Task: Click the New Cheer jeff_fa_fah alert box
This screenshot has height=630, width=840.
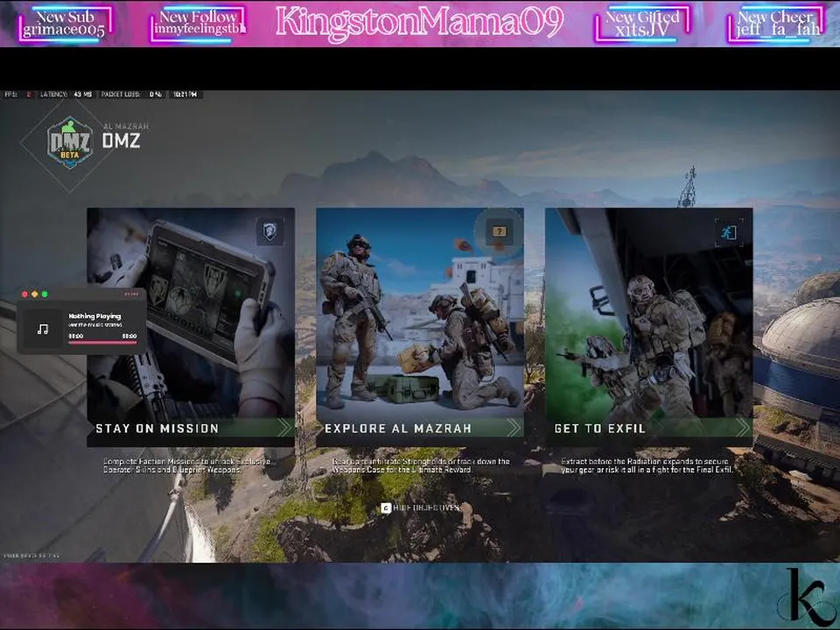Action: pos(777,24)
